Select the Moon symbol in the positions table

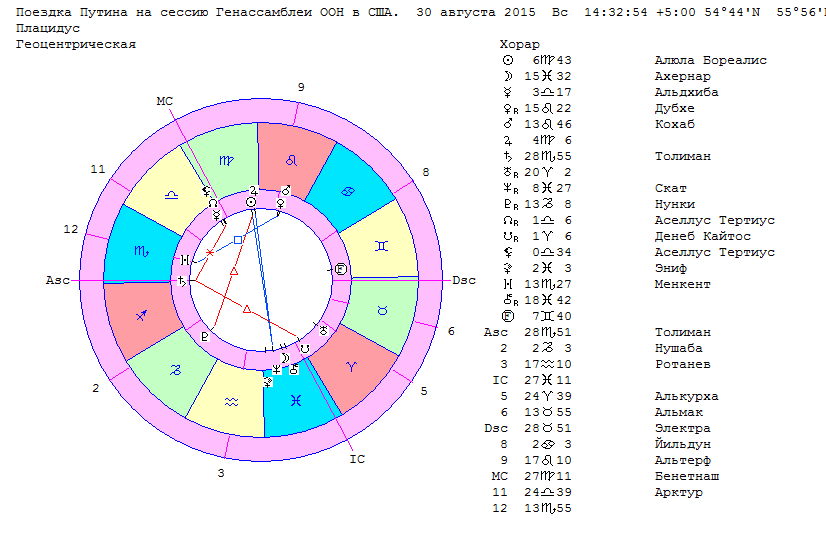tap(506, 77)
